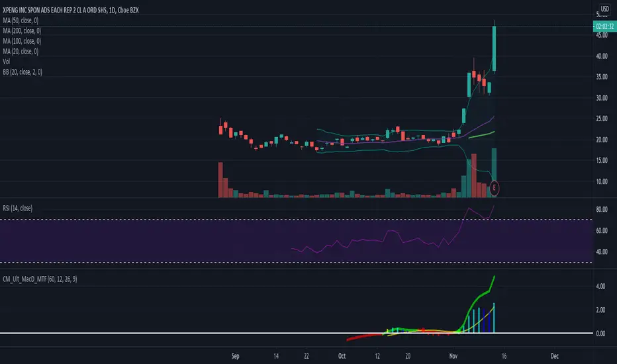Click the 10.00 price axis label

tap(602, 182)
